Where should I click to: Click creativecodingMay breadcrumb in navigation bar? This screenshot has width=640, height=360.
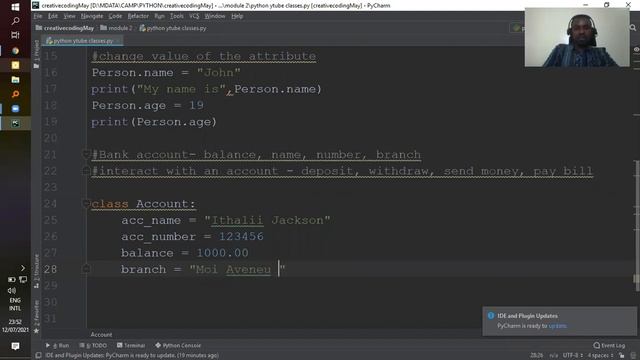tap(65, 28)
